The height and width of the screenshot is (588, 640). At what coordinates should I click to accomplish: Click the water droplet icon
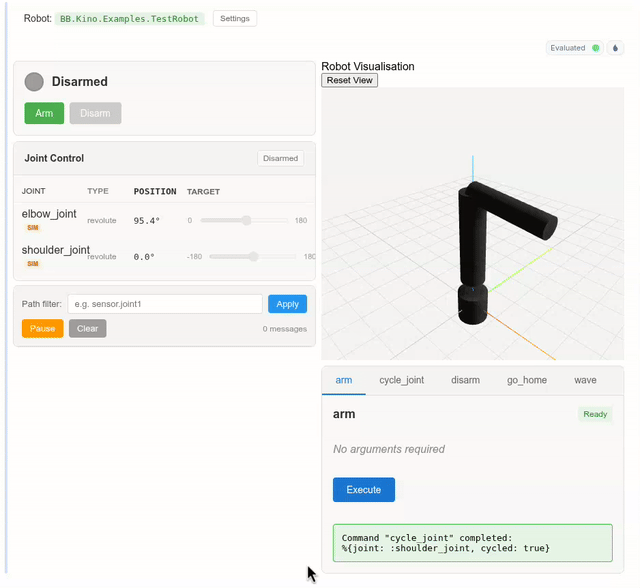coord(615,48)
